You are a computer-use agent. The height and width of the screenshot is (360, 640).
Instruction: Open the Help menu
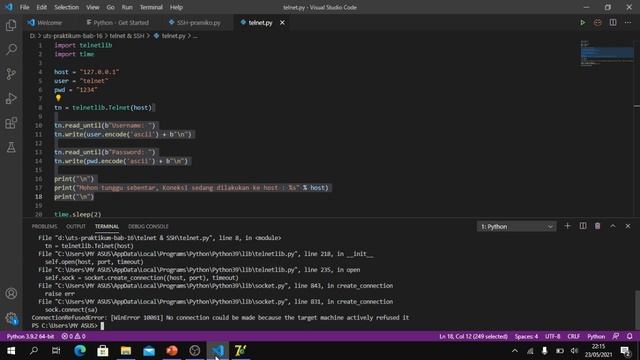pyautogui.click(x=176, y=7)
